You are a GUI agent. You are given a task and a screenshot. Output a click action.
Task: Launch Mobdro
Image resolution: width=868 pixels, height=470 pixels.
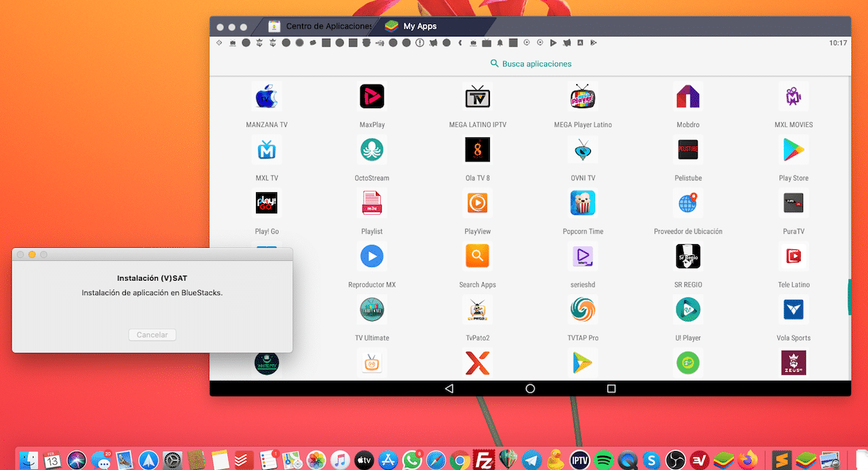point(687,96)
